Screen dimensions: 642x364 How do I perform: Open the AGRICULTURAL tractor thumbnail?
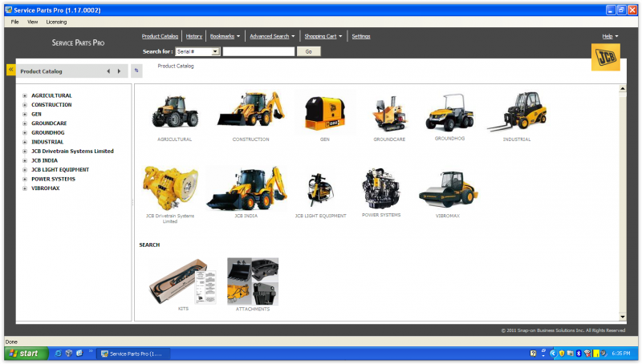[x=175, y=111]
